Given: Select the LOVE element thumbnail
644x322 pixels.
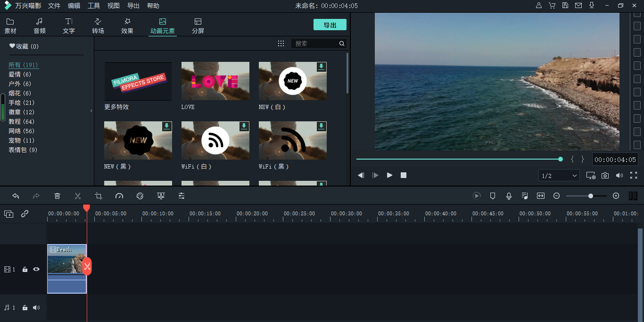Looking at the screenshot, I should 215,81.
